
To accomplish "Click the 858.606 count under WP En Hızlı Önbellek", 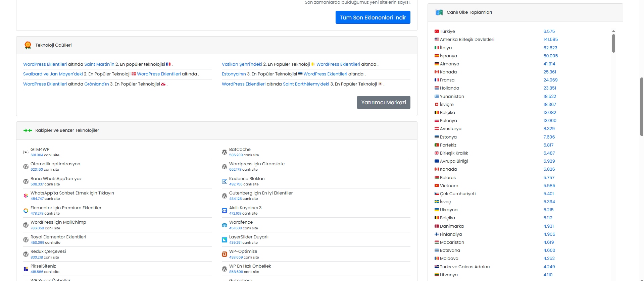I will 236,272.
